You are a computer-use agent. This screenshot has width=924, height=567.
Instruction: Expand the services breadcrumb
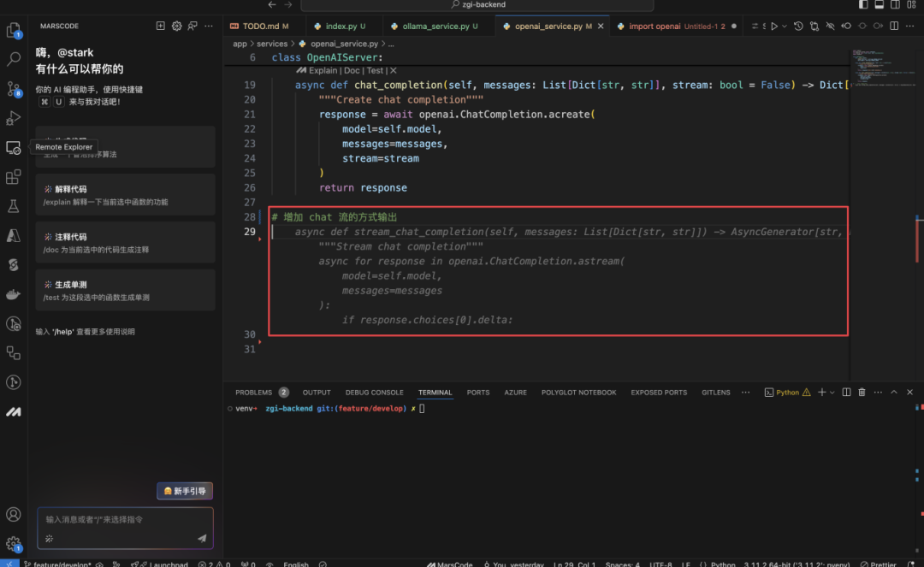pyautogui.click(x=272, y=44)
